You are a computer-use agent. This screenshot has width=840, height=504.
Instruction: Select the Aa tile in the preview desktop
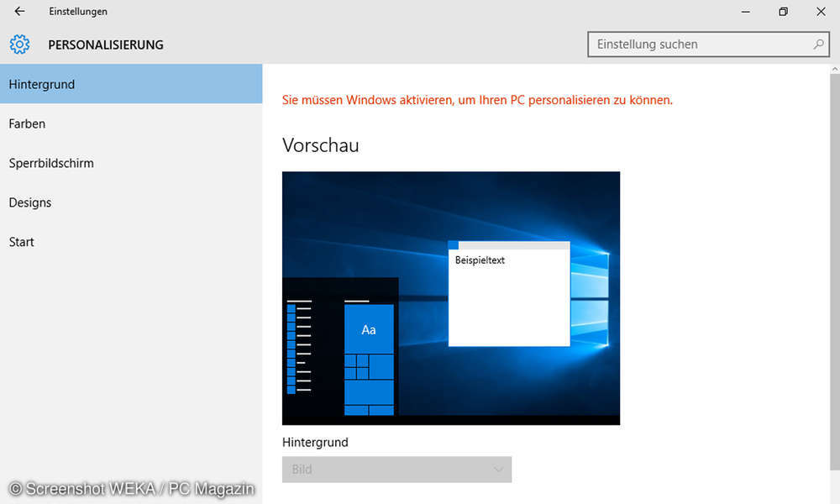368,330
